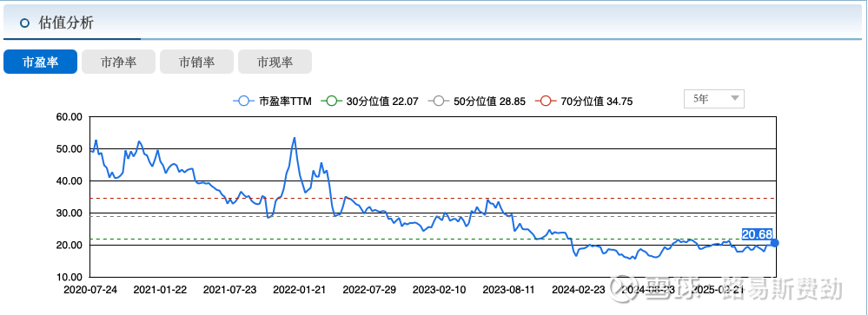Click the circle icon beside 估值分析

point(23,23)
